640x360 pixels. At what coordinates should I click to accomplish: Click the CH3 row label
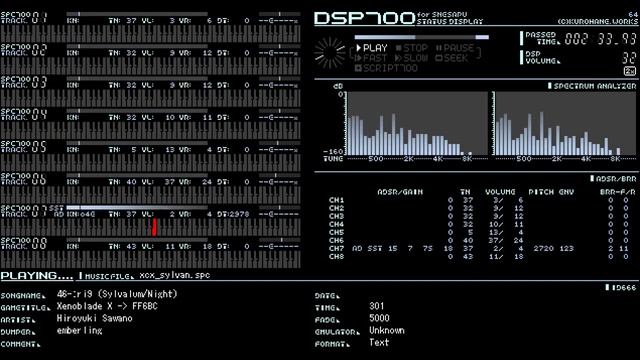pyautogui.click(x=336, y=216)
